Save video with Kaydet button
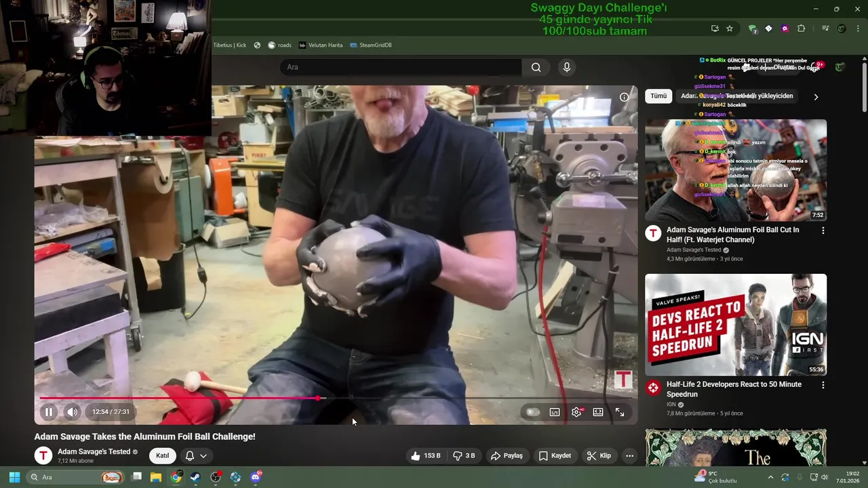This screenshot has width=868, height=488. (555, 455)
